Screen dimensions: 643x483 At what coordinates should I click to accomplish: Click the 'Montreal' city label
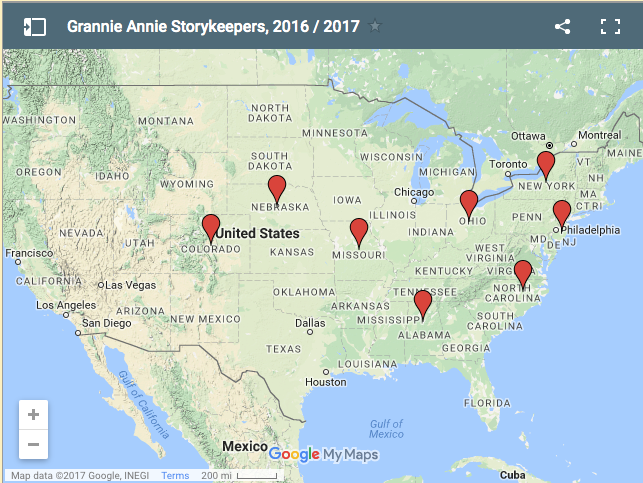click(x=600, y=135)
